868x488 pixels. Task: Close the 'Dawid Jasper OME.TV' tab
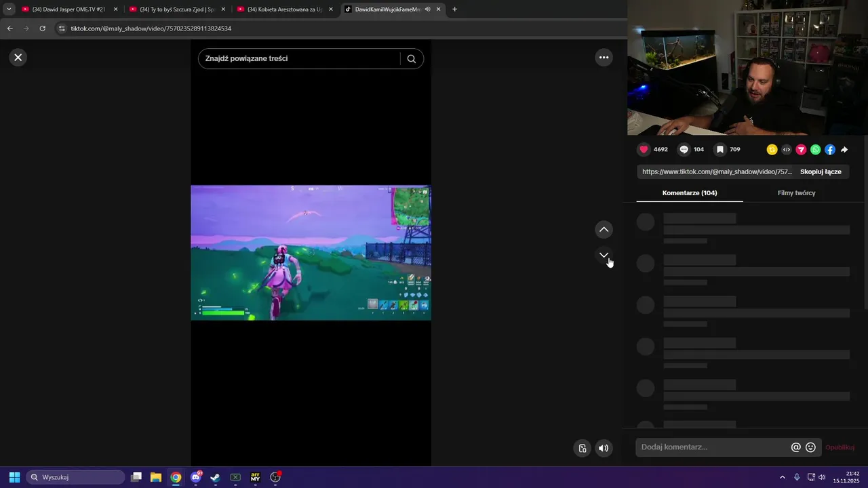click(x=116, y=9)
